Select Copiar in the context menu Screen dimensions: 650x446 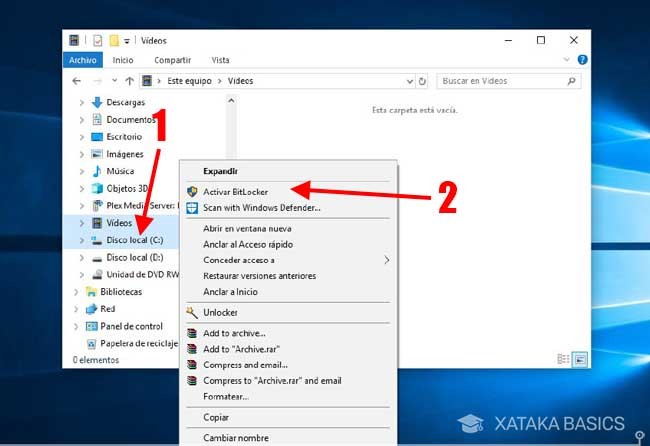pos(289,417)
